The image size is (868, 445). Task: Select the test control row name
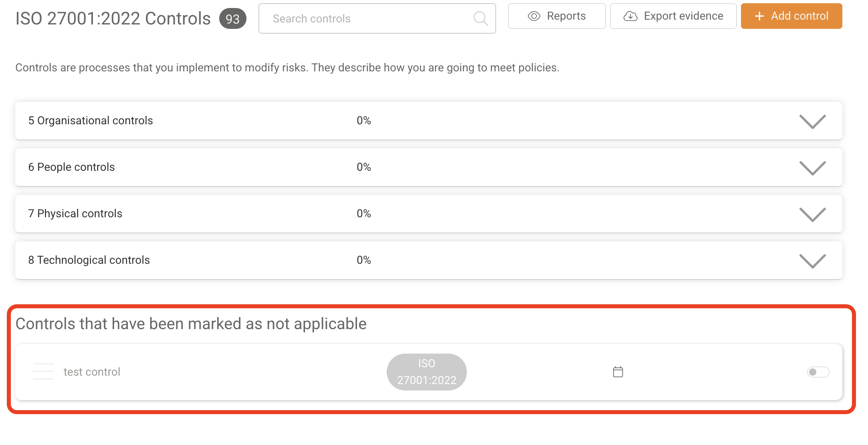(92, 372)
